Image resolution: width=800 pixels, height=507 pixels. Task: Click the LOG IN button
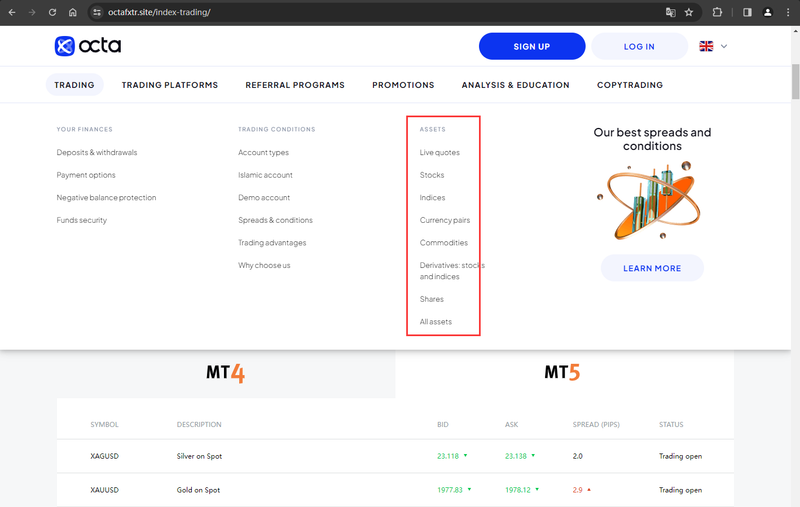click(639, 46)
